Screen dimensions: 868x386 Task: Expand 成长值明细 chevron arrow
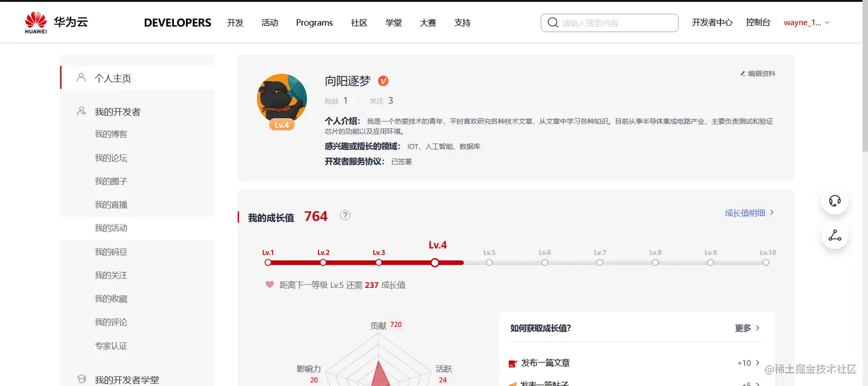[x=772, y=213]
